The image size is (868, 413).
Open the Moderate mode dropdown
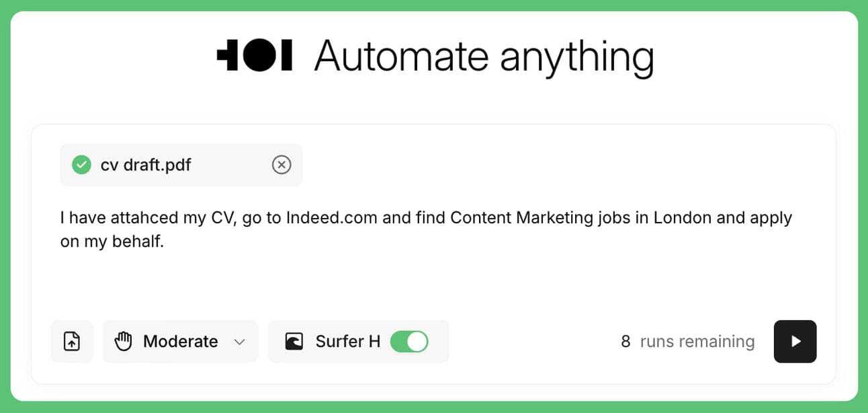180,341
